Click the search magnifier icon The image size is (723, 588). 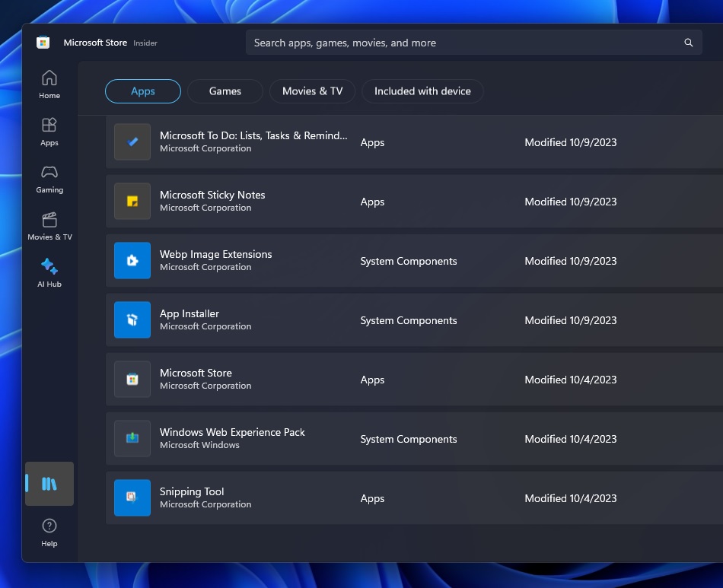pos(688,43)
